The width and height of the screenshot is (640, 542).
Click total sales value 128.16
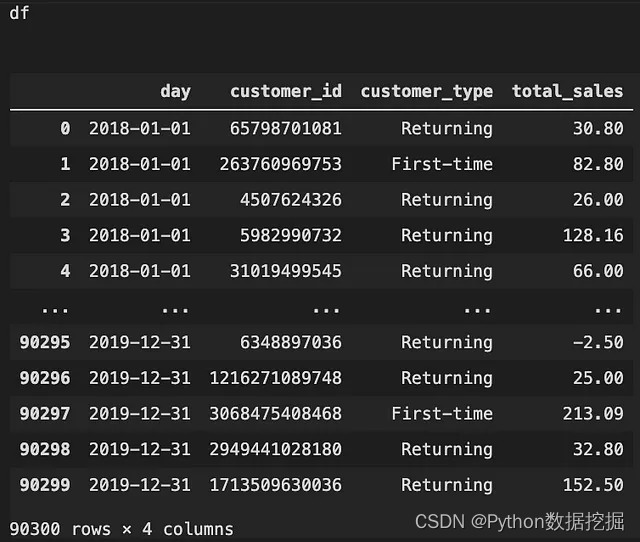pos(593,235)
